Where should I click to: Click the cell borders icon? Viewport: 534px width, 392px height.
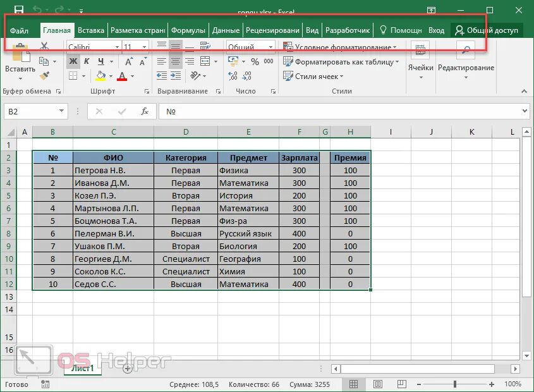click(73, 76)
